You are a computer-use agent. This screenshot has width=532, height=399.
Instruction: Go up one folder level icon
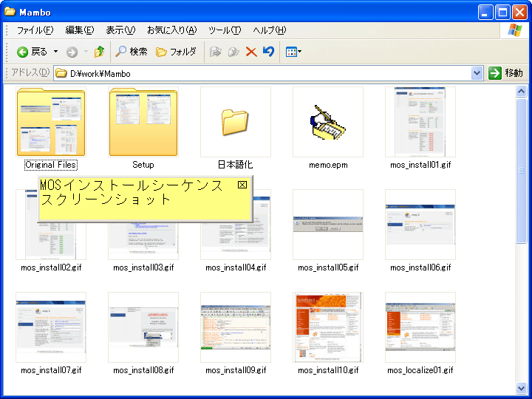pos(100,52)
